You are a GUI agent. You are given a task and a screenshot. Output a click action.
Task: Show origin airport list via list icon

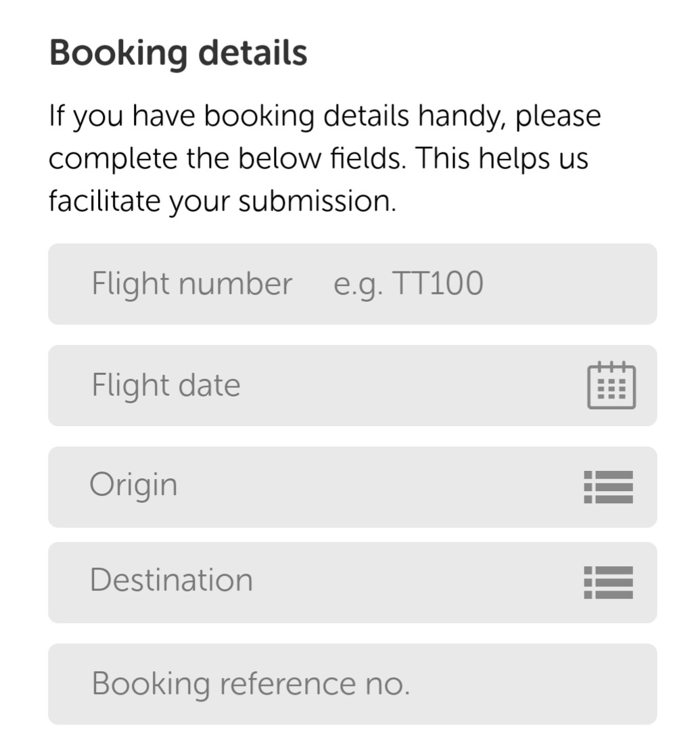[608, 487]
